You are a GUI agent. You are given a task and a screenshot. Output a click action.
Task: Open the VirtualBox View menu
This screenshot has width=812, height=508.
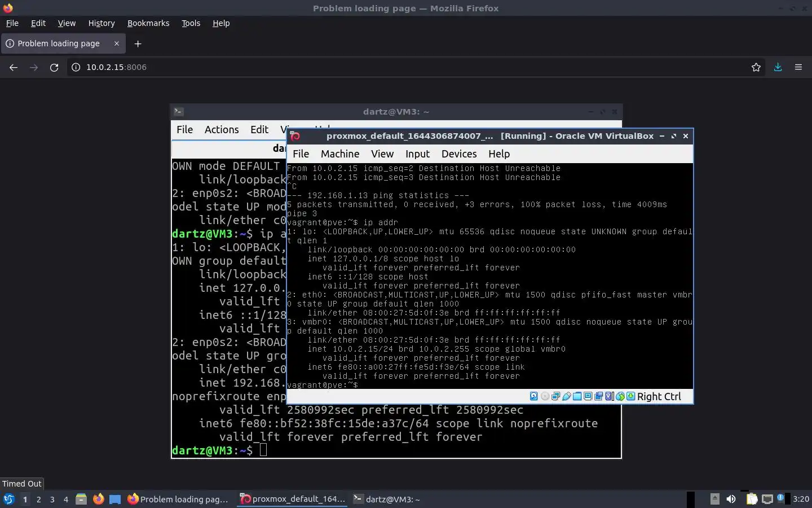pyautogui.click(x=382, y=154)
